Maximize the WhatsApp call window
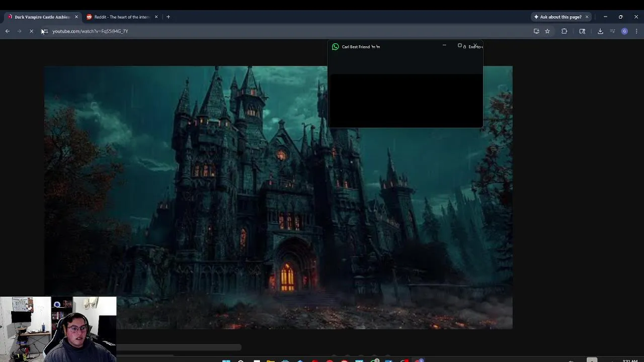644x362 pixels. pyautogui.click(x=459, y=46)
